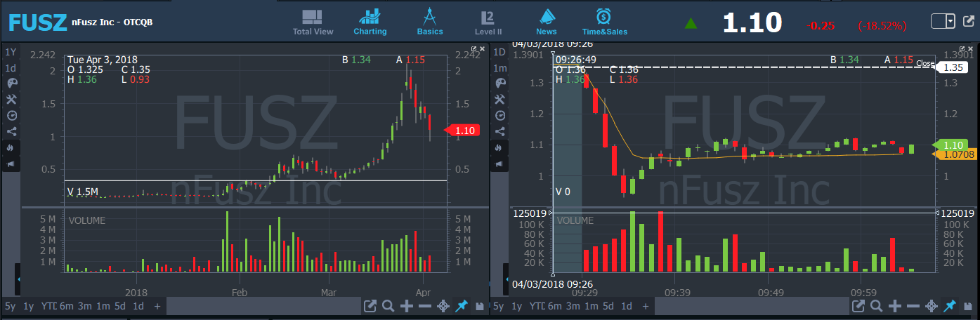
Task: Select 1y range on right chart
Action: 517,306
